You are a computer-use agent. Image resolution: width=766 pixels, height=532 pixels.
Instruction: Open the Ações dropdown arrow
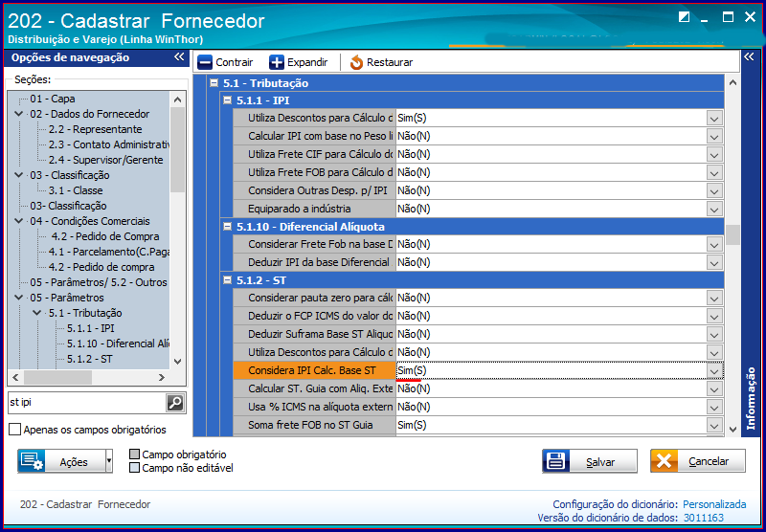[109, 461]
